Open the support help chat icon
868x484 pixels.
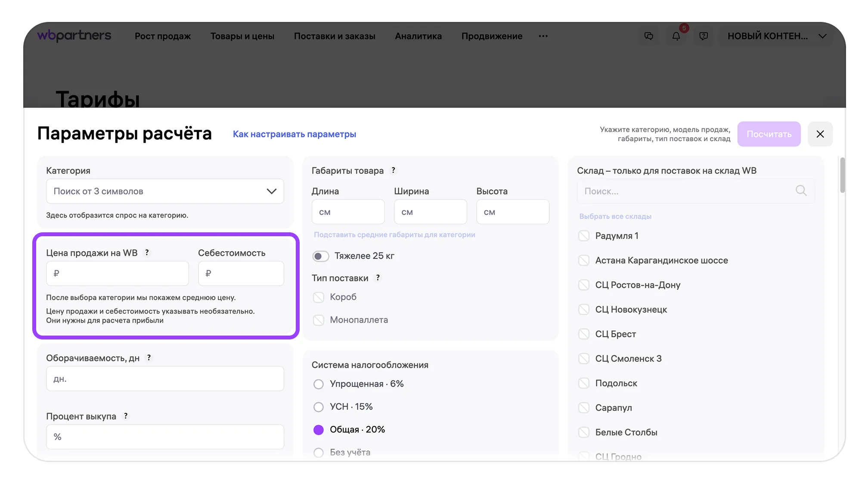pos(704,36)
